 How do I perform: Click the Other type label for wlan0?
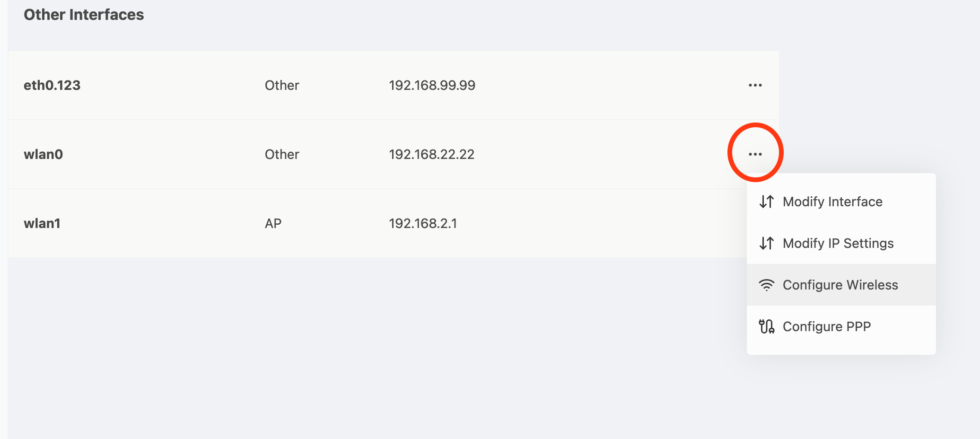point(282,154)
